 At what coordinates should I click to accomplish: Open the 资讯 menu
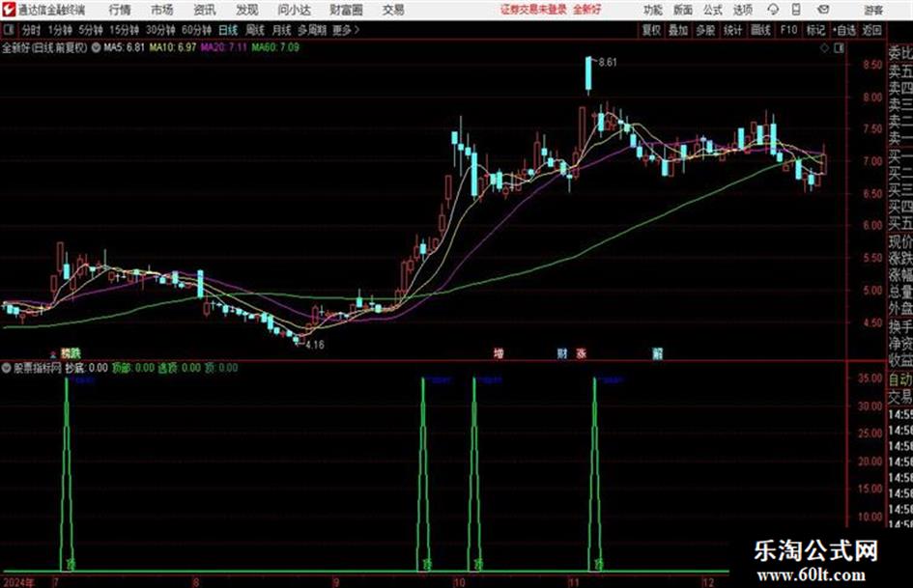(205, 10)
